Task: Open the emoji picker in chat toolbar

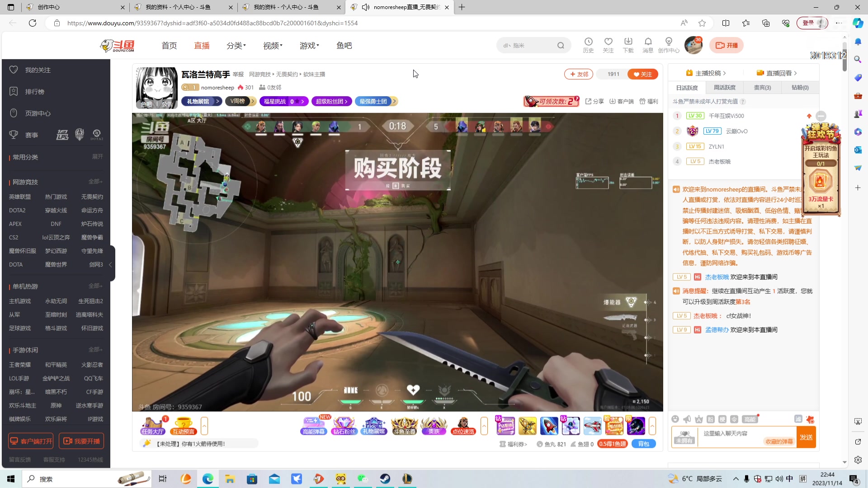Action: coord(675,419)
